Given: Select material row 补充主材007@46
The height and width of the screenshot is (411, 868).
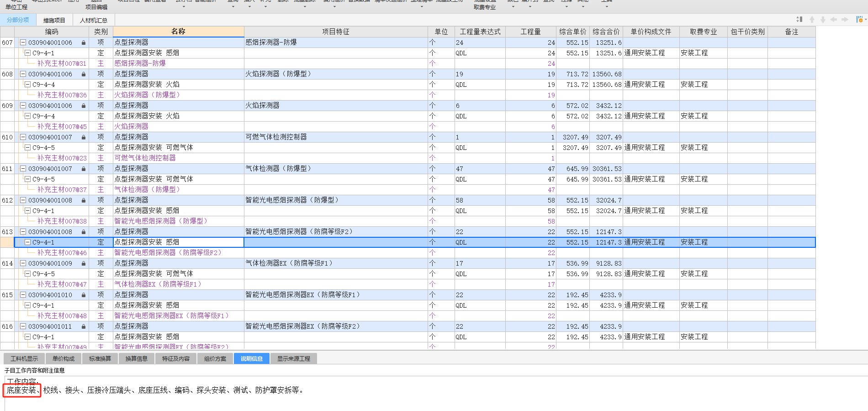Looking at the screenshot, I should (62, 253).
